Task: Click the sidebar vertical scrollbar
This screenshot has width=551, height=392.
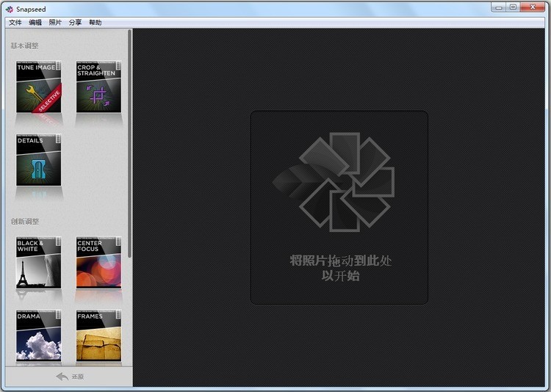Action: click(x=130, y=147)
